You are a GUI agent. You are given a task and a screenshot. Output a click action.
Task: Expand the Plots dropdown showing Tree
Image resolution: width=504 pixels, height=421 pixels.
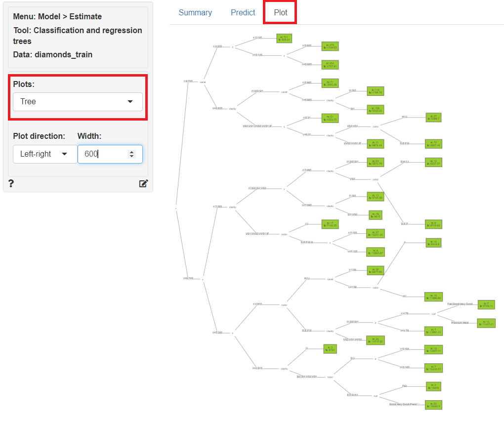(x=78, y=102)
